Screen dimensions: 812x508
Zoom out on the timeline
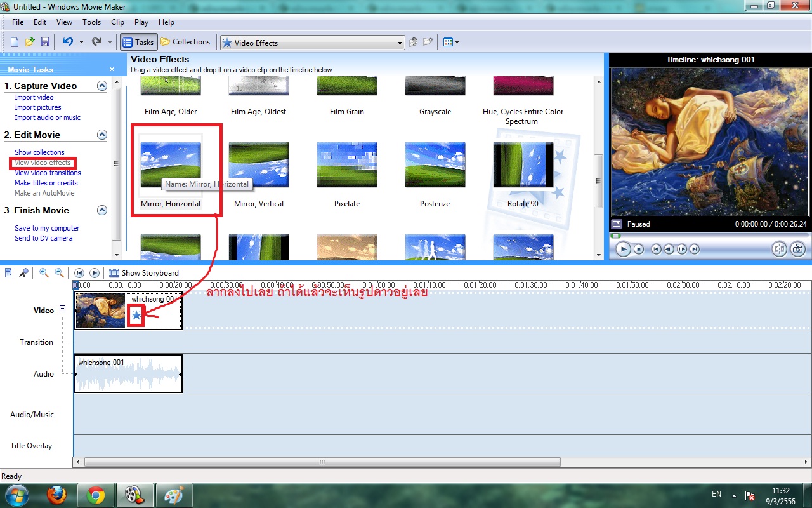tap(59, 273)
